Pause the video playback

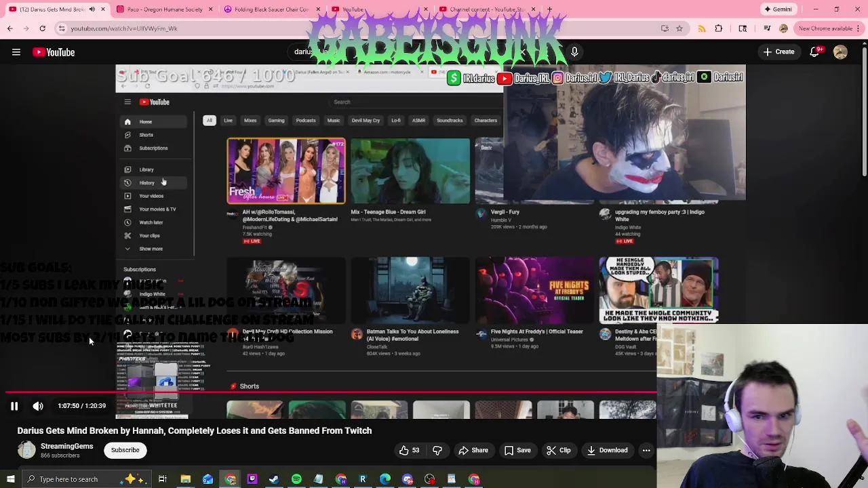point(14,406)
